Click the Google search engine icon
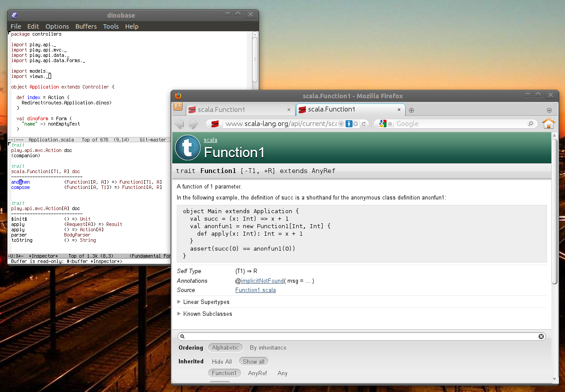565x392 pixels. (383, 124)
